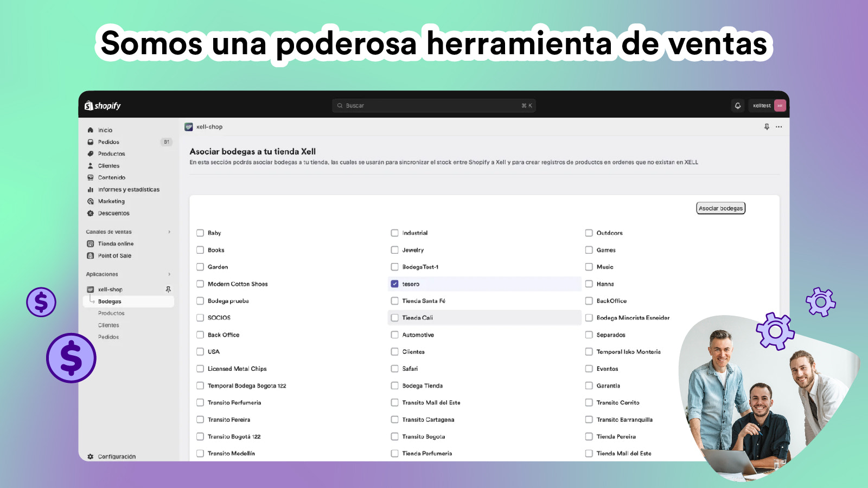
Task: Click the Informes y estadísticas chart icon
Action: click(91, 190)
